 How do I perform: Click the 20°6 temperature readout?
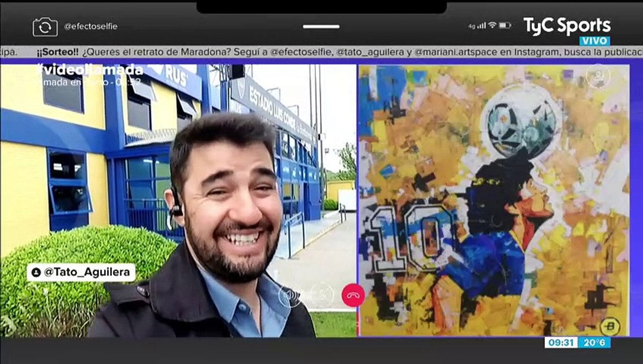coord(594,343)
